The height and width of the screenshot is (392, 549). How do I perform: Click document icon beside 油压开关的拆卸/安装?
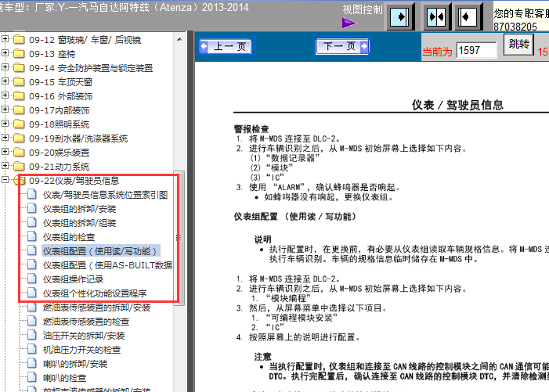pyautogui.click(x=32, y=335)
